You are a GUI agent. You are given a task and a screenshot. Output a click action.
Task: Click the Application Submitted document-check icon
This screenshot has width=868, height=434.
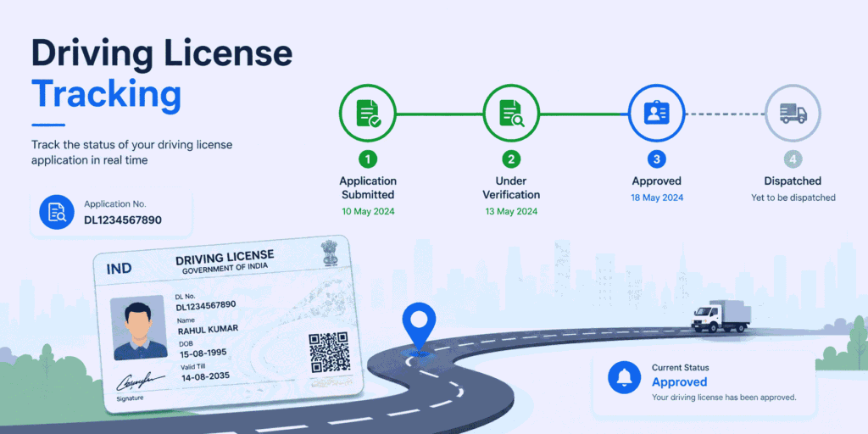368,114
